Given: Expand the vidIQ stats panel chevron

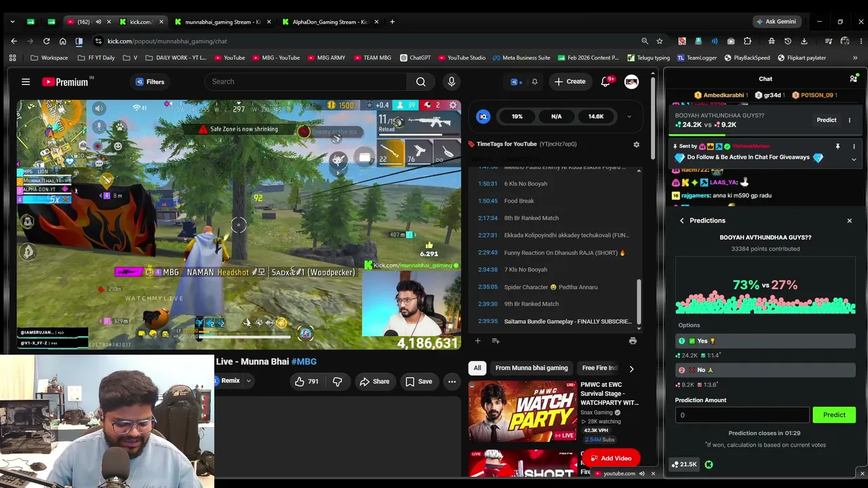Looking at the screenshot, I should [x=629, y=117].
